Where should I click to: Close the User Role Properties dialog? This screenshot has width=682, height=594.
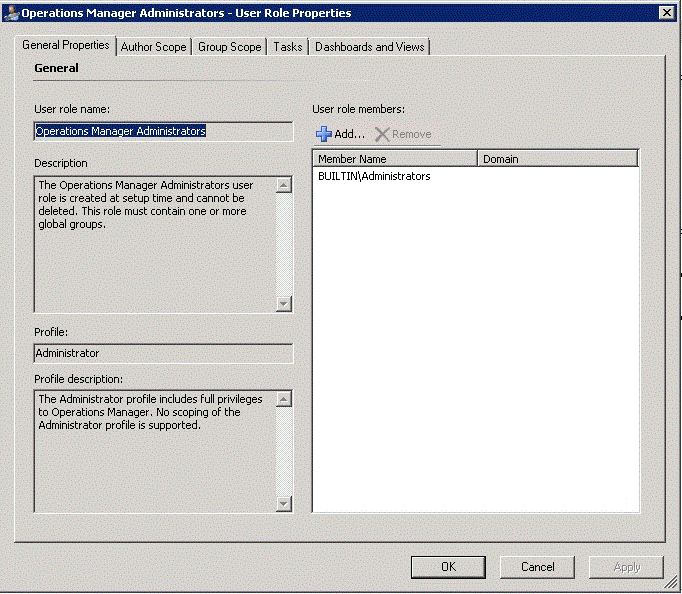pos(666,13)
